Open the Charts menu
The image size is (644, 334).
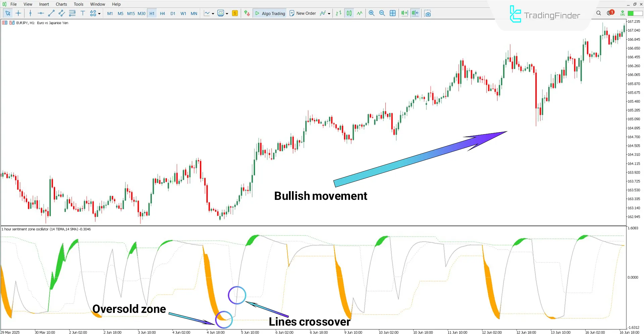(x=61, y=4)
